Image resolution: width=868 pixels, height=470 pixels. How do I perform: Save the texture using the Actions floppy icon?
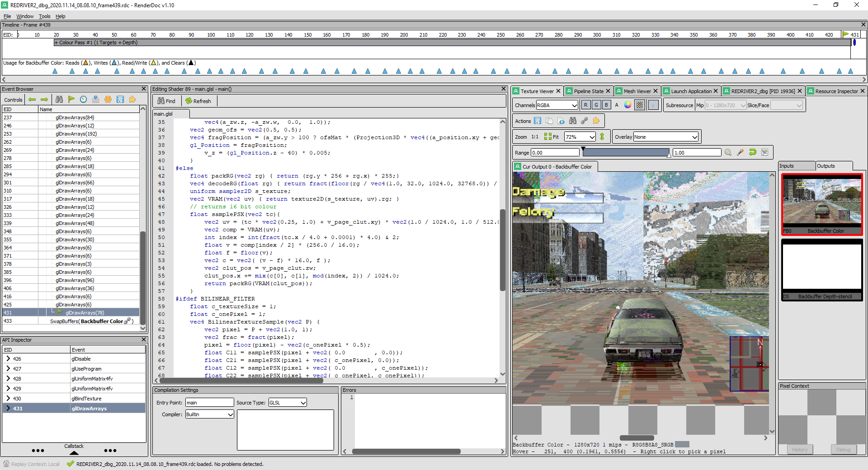click(538, 121)
